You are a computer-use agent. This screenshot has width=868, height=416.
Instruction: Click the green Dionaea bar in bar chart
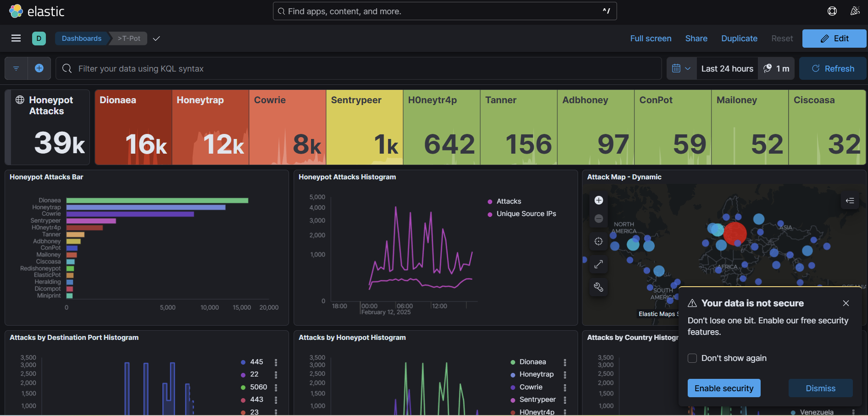click(157, 200)
